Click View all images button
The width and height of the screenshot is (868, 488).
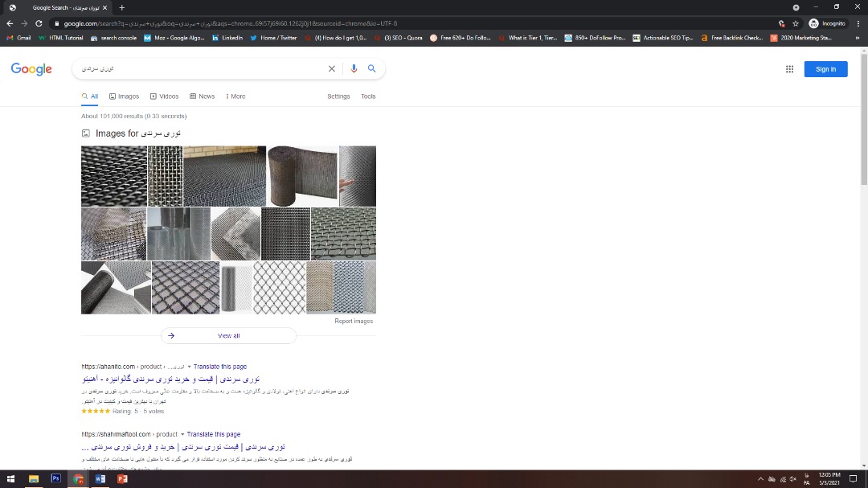(228, 336)
